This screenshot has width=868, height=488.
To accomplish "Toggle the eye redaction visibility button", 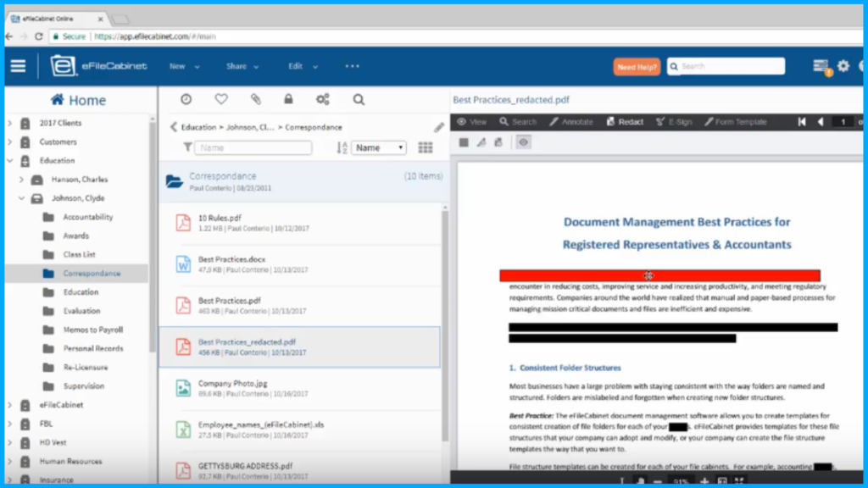I will (524, 142).
